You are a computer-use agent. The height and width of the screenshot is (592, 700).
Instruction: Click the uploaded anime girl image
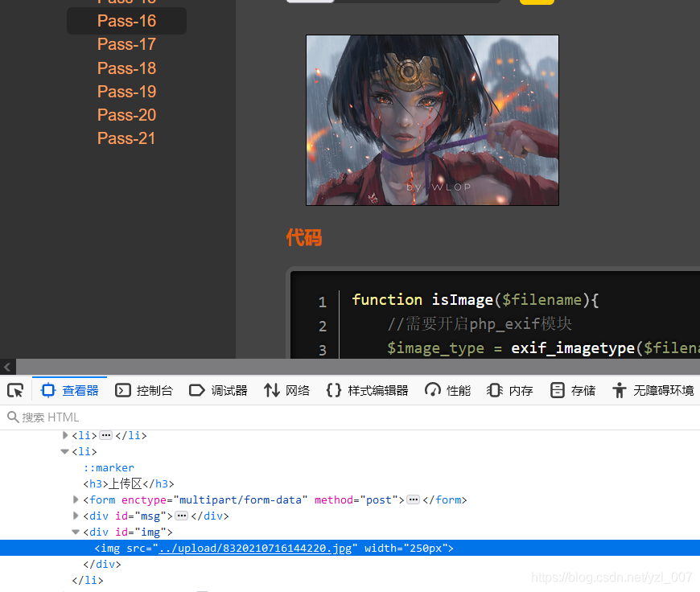(432, 120)
